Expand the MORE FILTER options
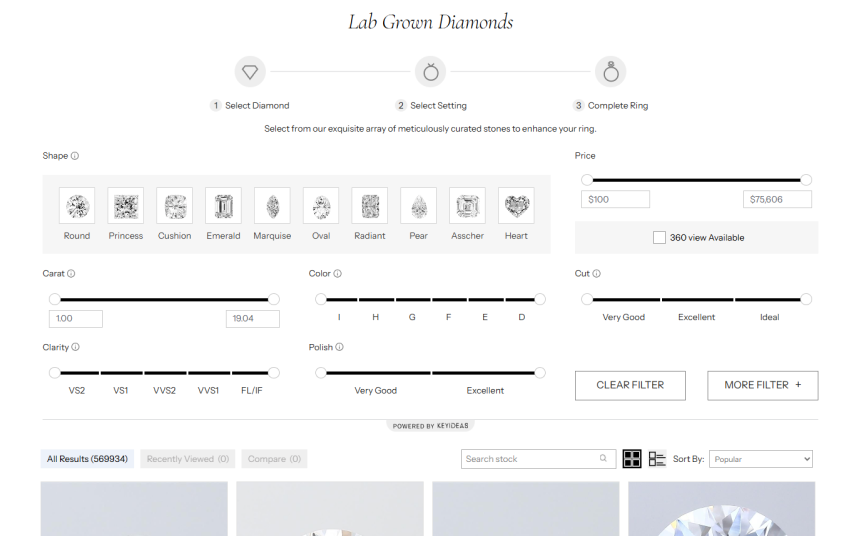The width and height of the screenshot is (852, 536). tap(762, 385)
